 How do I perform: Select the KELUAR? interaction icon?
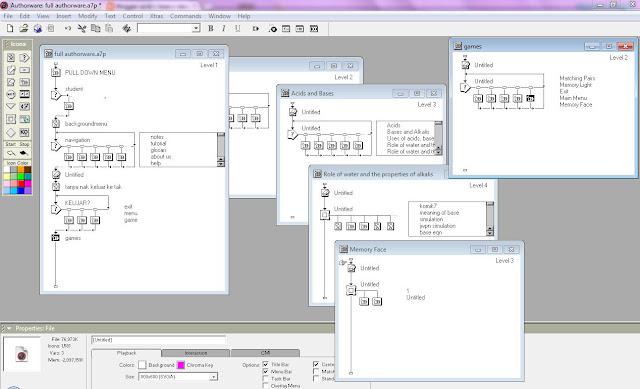56,209
